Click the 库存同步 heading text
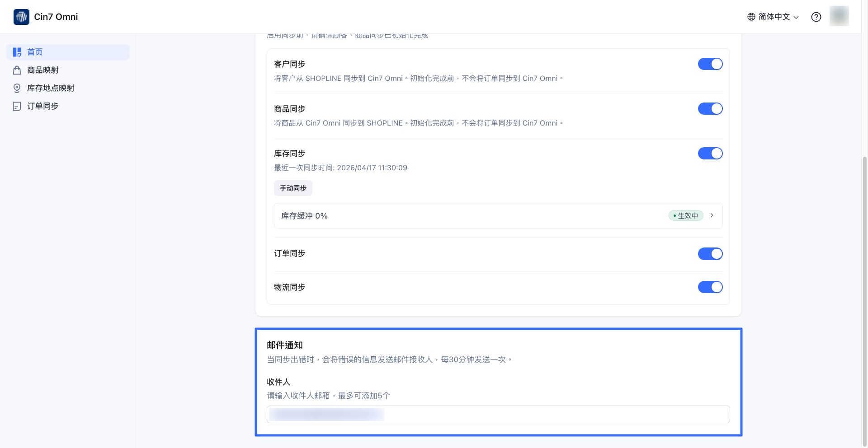 290,154
